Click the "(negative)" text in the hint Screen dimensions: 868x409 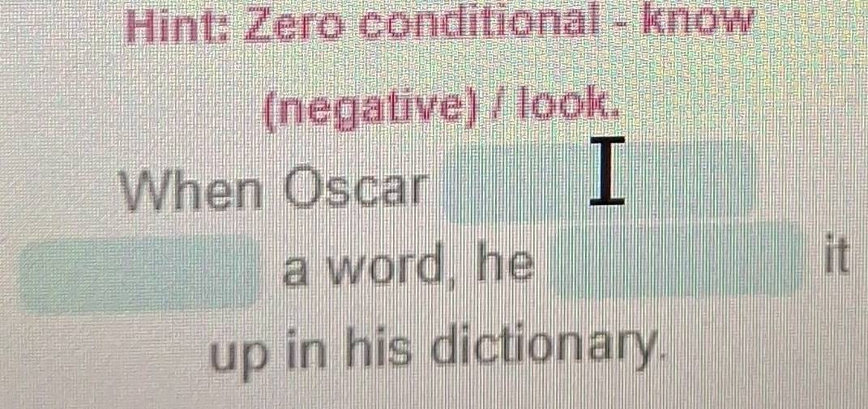point(370,112)
